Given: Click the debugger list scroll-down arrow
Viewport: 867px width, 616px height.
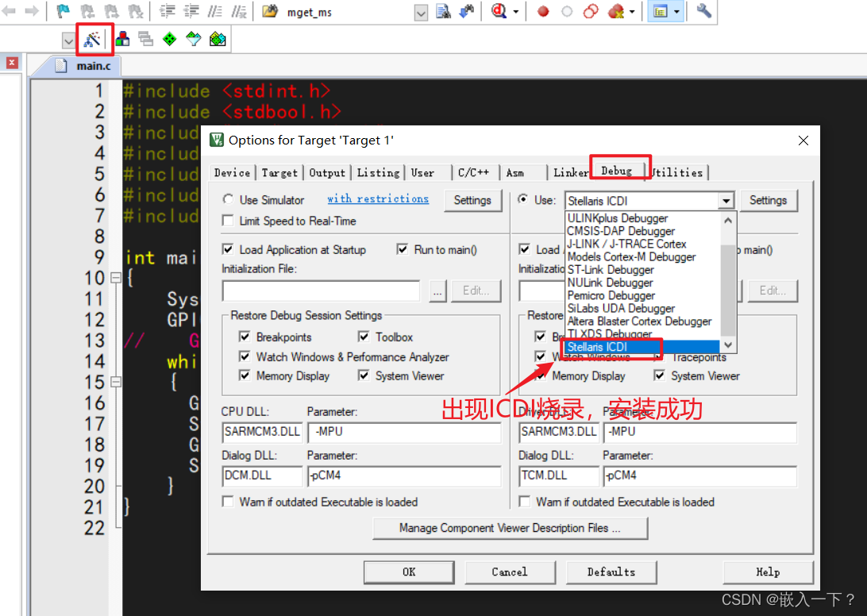Looking at the screenshot, I should [x=728, y=345].
